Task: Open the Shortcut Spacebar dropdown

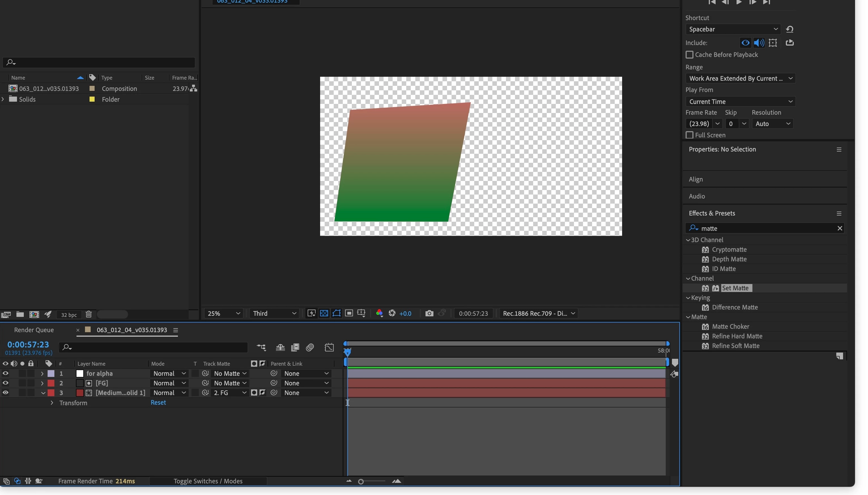Action: click(733, 29)
